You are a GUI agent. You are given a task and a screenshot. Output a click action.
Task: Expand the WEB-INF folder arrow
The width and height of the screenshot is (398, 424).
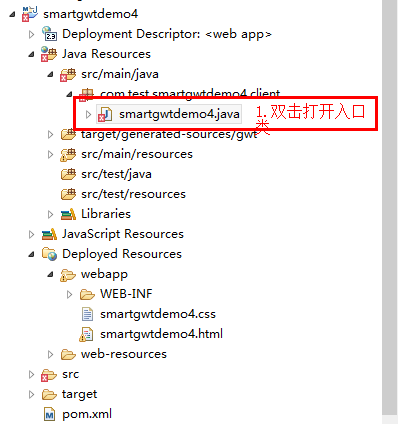coord(69,294)
